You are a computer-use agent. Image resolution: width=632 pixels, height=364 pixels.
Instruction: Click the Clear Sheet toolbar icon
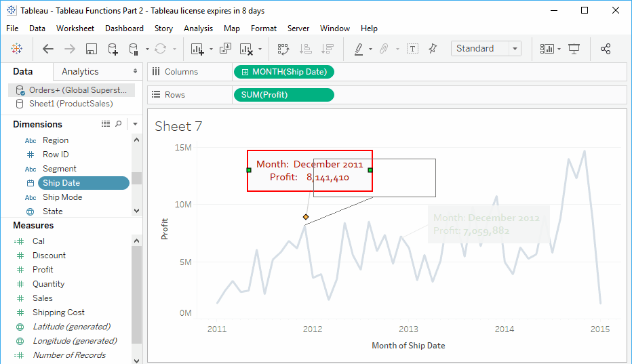pos(246,49)
